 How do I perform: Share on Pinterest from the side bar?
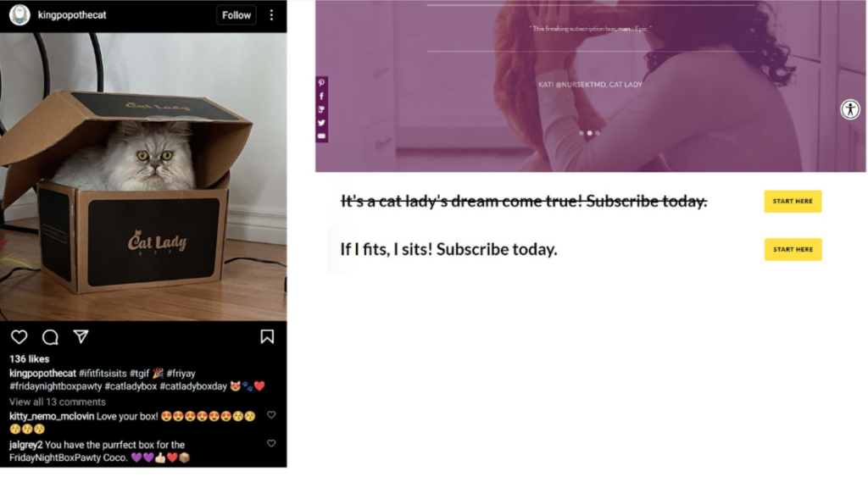(x=321, y=83)
